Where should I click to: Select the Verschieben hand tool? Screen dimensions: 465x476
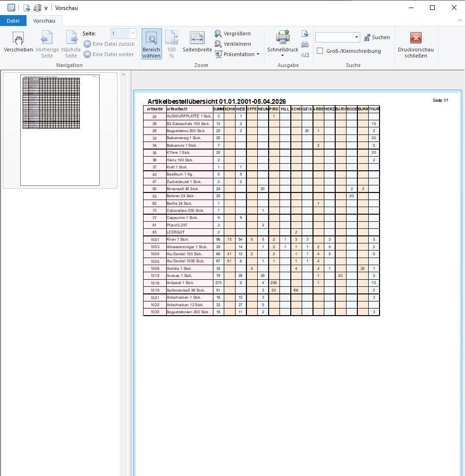[18, 43]
